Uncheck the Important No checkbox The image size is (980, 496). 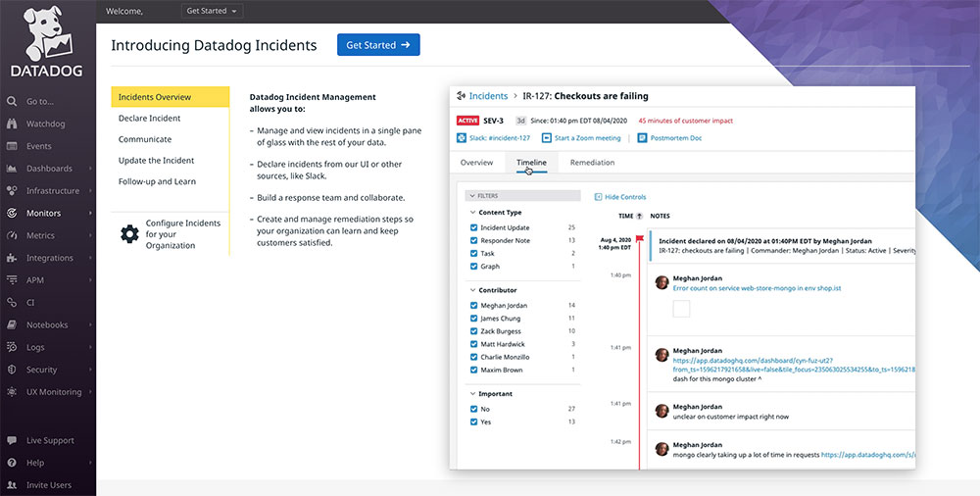tap(473, 409)
